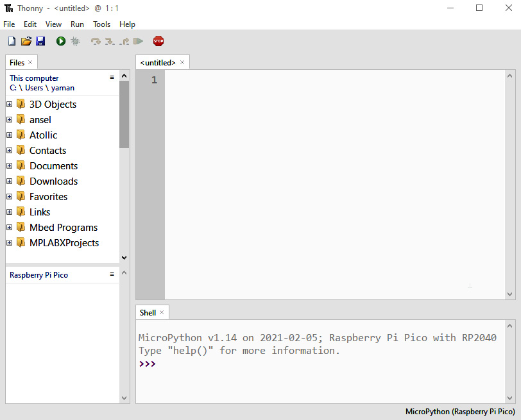521x420 pixels.
Task: Click the This computer link
Action: pos(34,78)
